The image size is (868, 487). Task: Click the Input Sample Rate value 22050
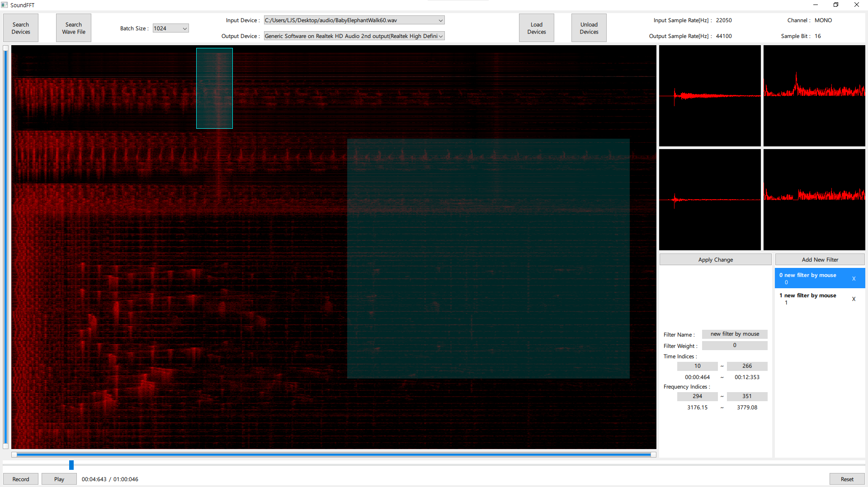pyautogui.click(x=724, y=20)
